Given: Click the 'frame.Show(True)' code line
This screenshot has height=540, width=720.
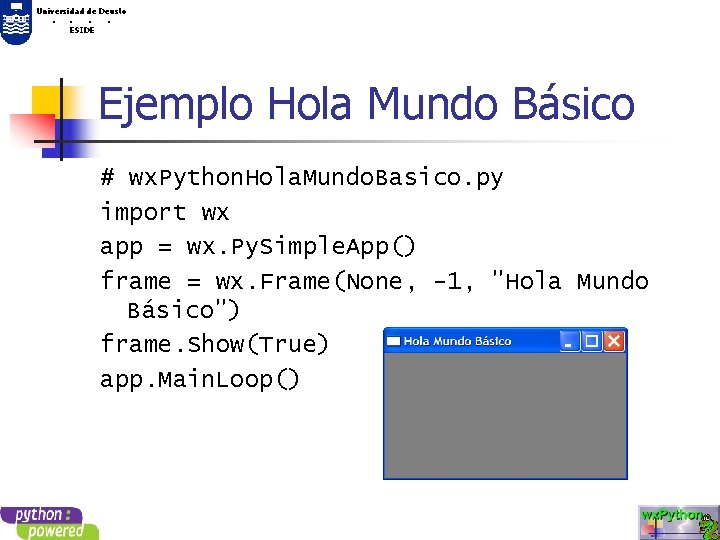Looking at the screenshot, I should tap(214, 344).
